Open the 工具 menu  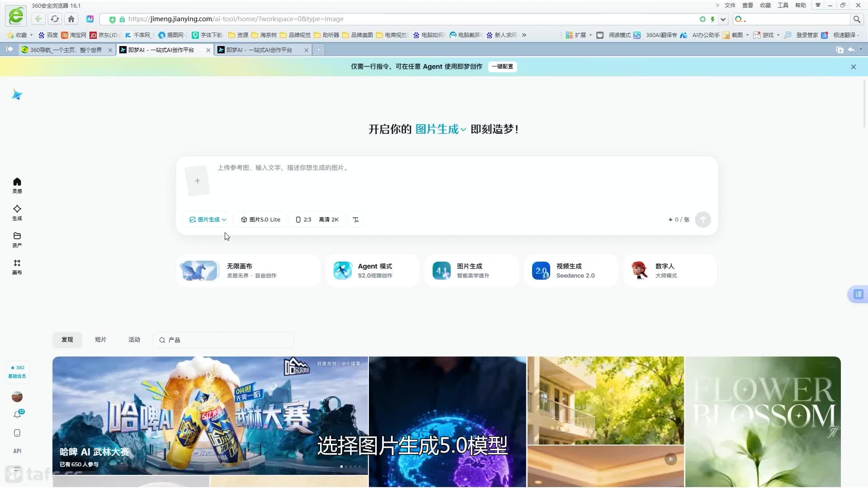tap(783, 5)
